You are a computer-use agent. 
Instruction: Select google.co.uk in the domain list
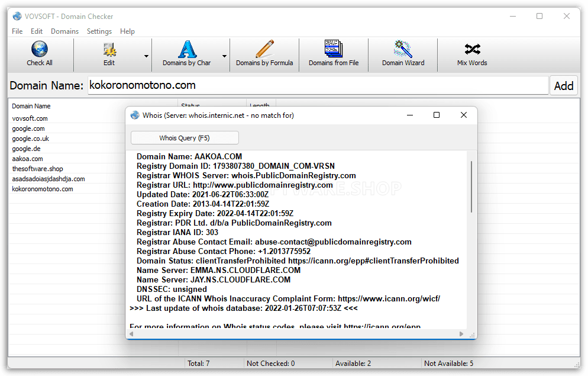[x=30, y=139]
